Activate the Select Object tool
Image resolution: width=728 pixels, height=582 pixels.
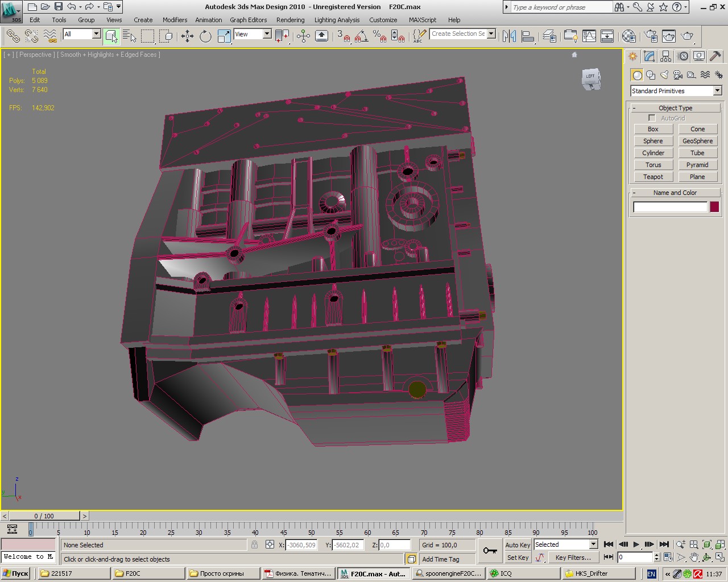pos(111,36)
